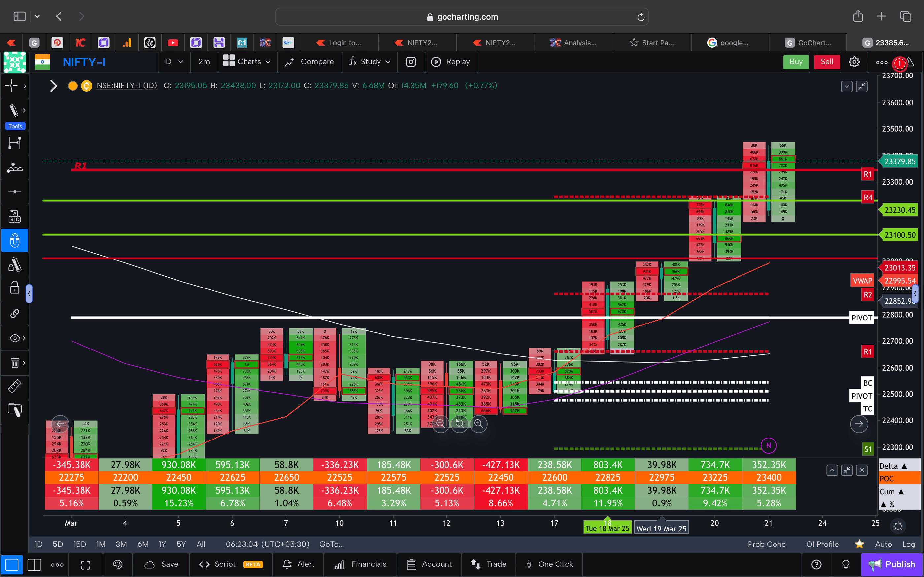Viewport: 924px width, 577px height.
Task: Toggle drawings visibility with the eye icon
Action: [14, 338]
